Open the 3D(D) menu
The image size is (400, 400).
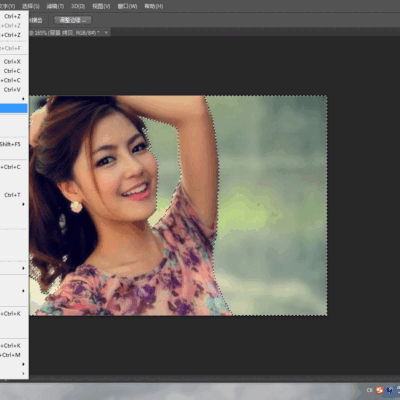pyautogui.click(x=78, y=6)
